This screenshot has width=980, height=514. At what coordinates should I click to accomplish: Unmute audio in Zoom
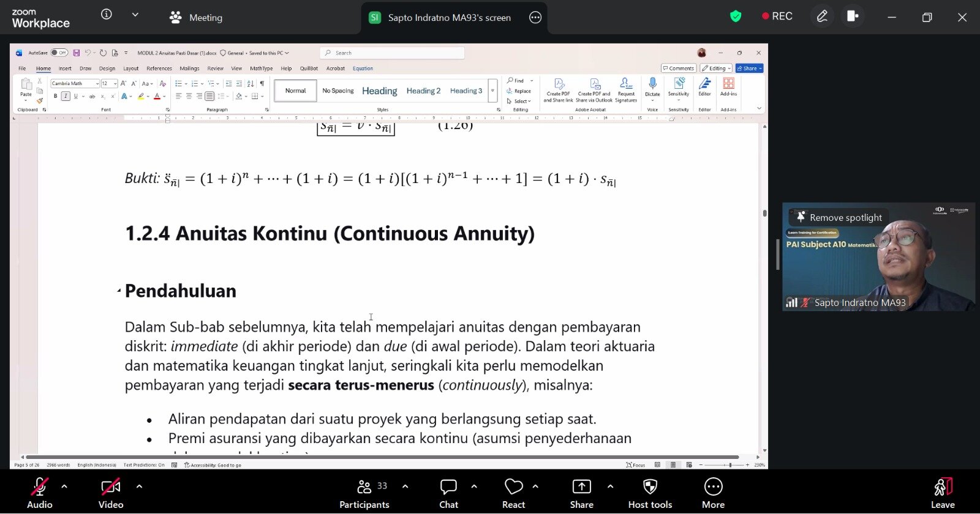39,493
